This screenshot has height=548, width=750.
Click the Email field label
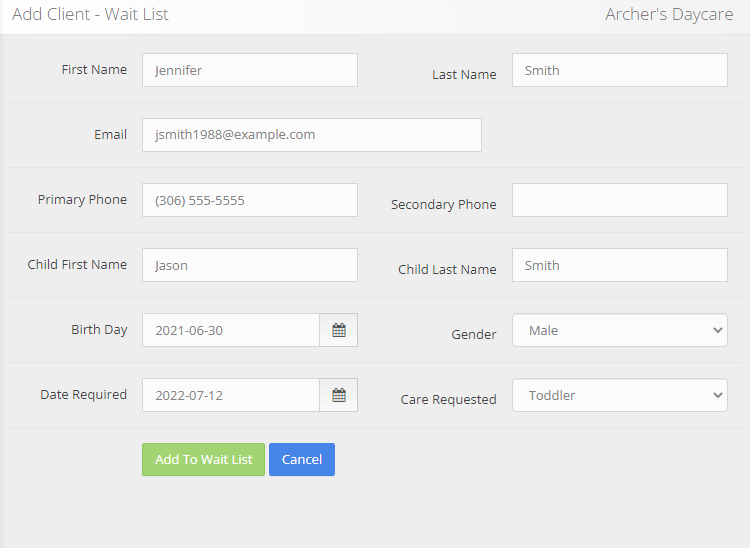click(x=110, y=135)
